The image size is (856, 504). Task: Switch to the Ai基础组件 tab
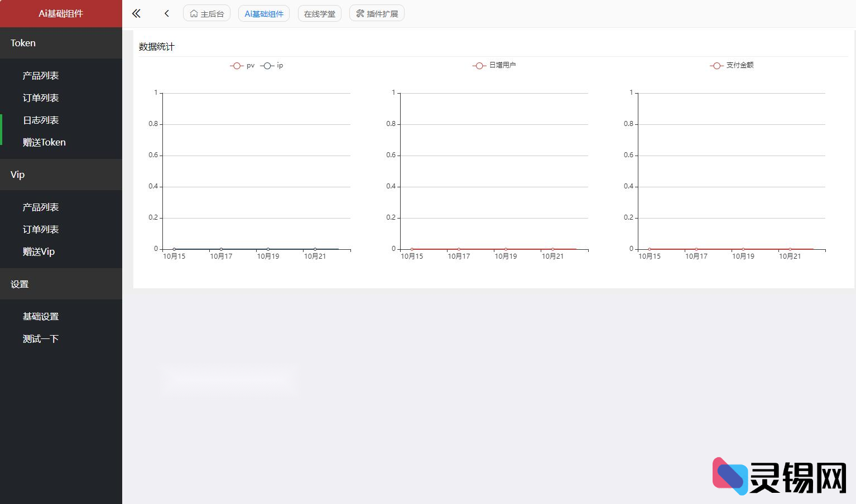tap(263, 13)
